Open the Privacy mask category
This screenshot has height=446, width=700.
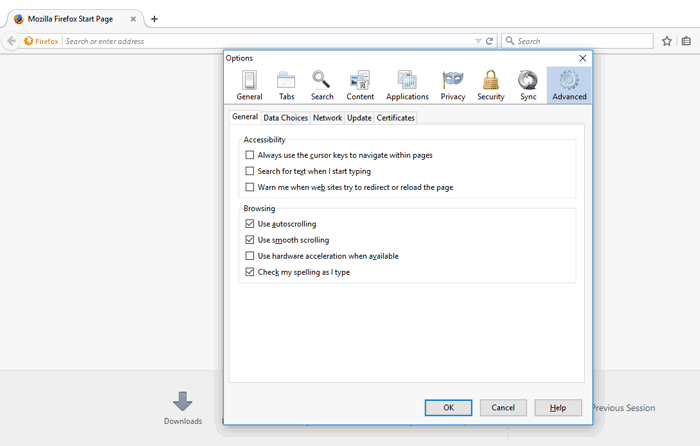(x=453, y=85)
